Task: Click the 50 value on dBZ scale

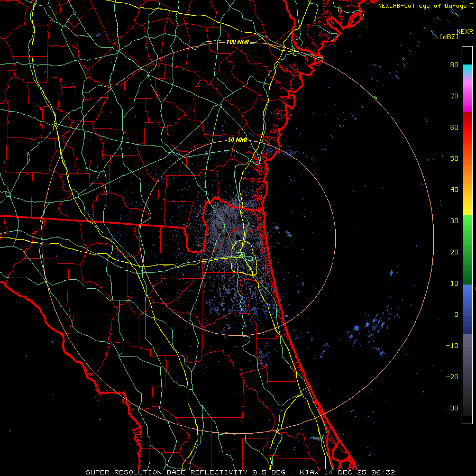Action: click(454, 159)
